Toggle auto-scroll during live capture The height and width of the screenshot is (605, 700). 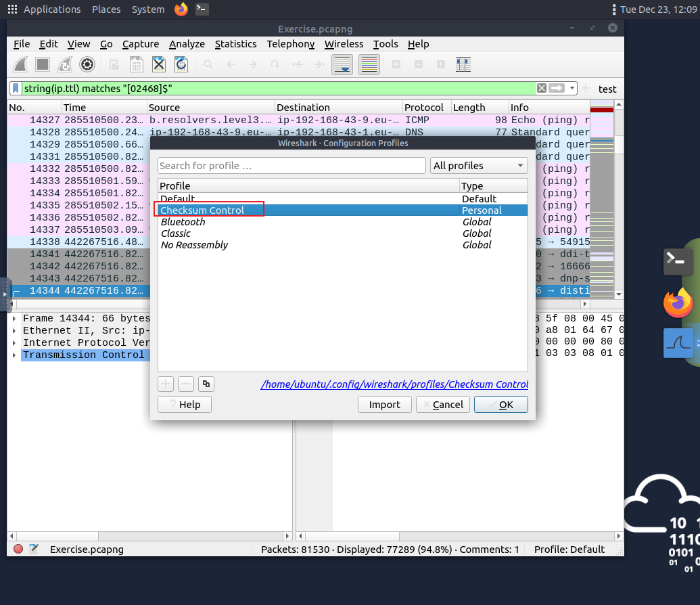coord(342,64)
